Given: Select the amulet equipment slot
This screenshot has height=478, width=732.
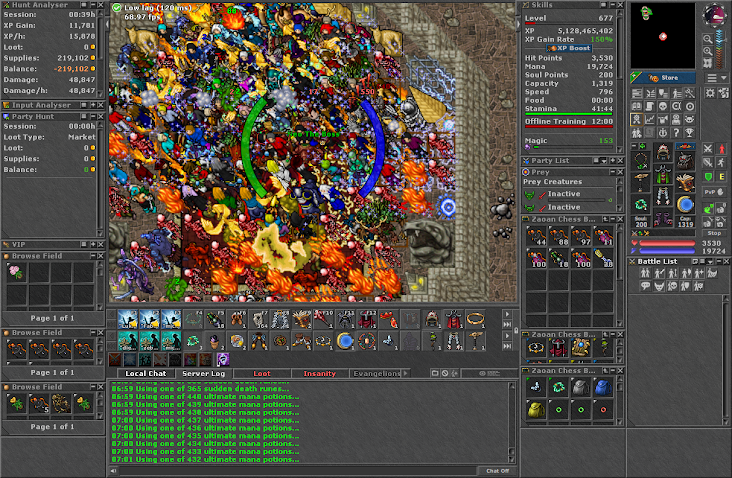Looking at the screenshot, I should [641, 161].
